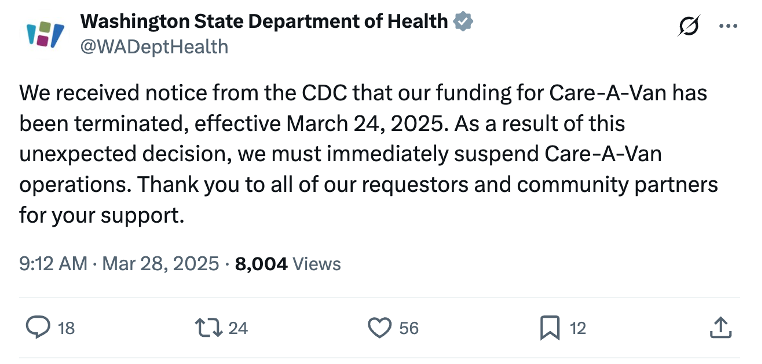Screen dimensions: 762x364
Task: Click the bookmark count 12
Action: pyautogui.click(x=577, y=329)
